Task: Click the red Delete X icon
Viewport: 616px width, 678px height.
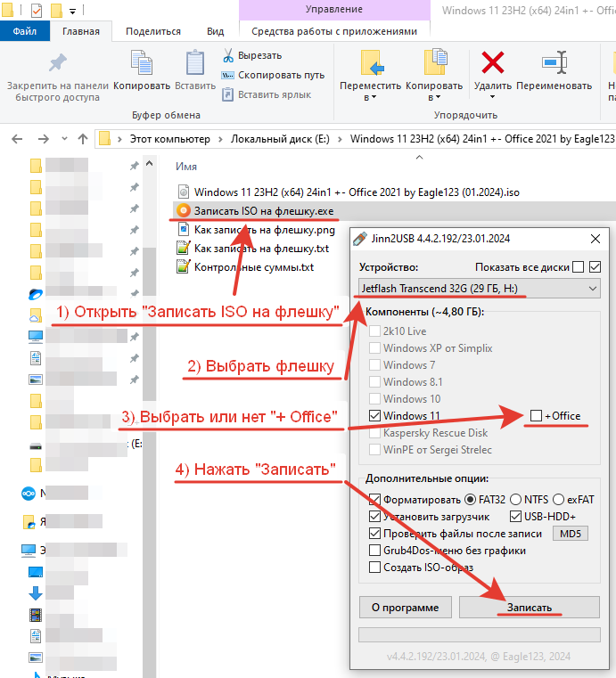Action: [492, 63]
